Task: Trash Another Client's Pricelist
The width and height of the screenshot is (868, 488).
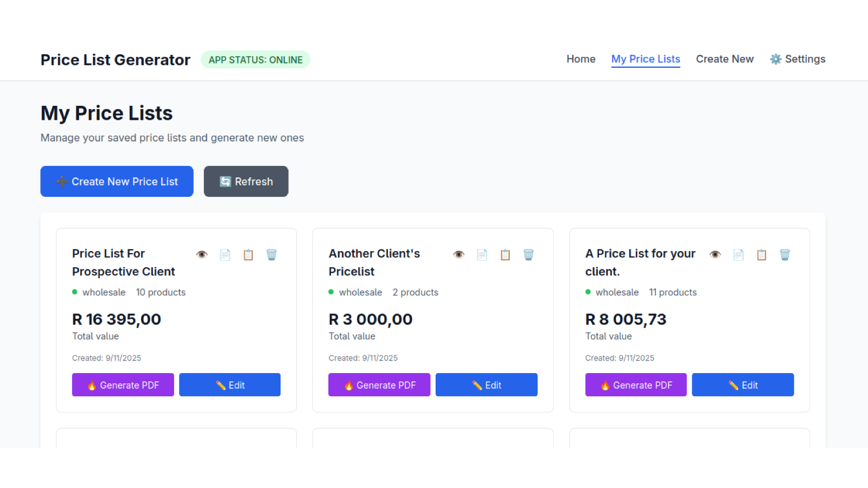Action: 528,255
